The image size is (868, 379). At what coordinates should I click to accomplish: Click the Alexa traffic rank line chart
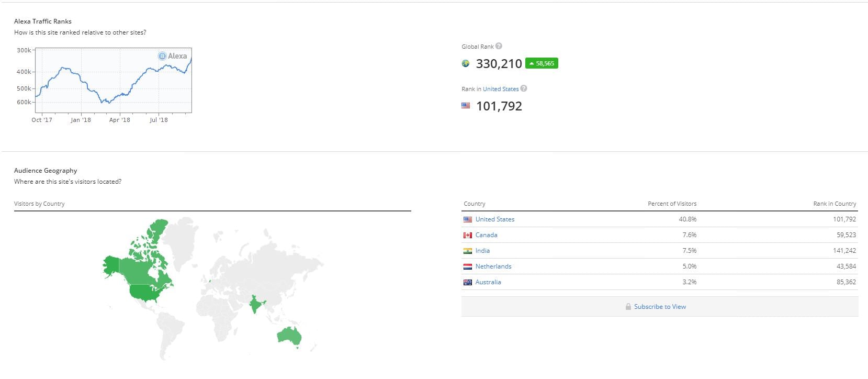[x=113, y=80]
